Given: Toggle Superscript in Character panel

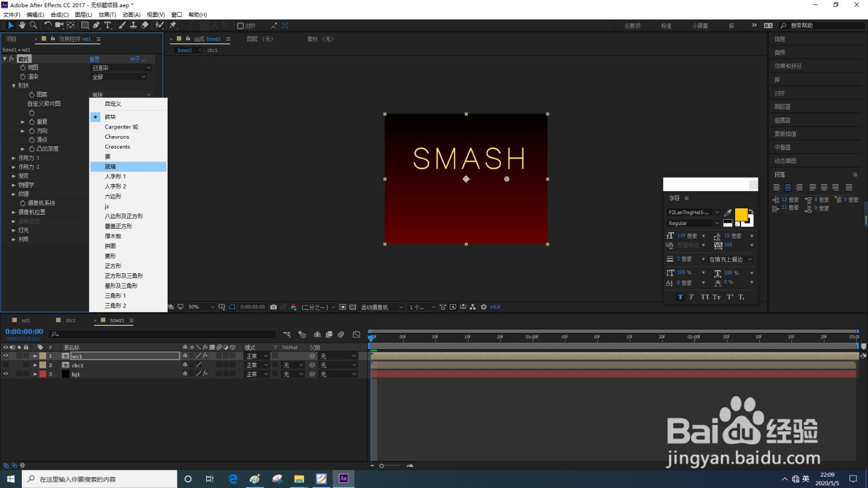Looking at the screenshot, I should coord(730,297).
